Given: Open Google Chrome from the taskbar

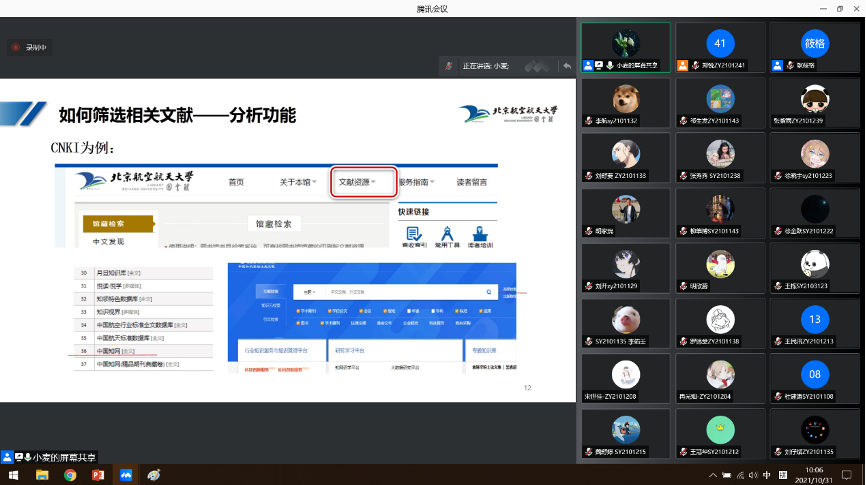Looking at the screenshot, I should (70, 475).
